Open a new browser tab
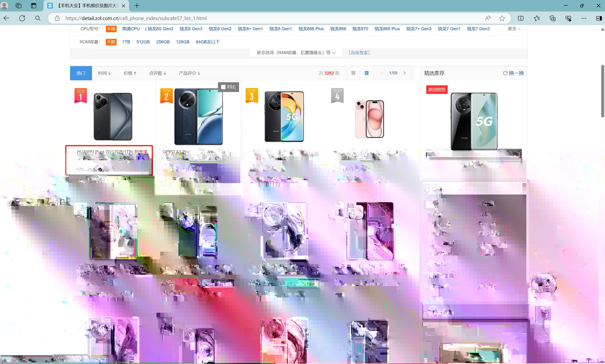Screen dimensions: 605x364 pyautogui.click(x=137, y=5)
